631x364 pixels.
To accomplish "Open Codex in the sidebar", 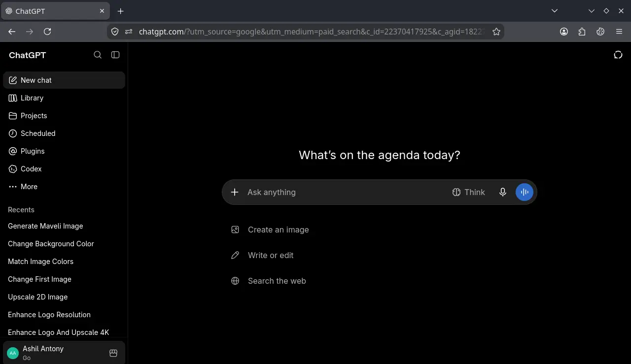I will [64, 169].
